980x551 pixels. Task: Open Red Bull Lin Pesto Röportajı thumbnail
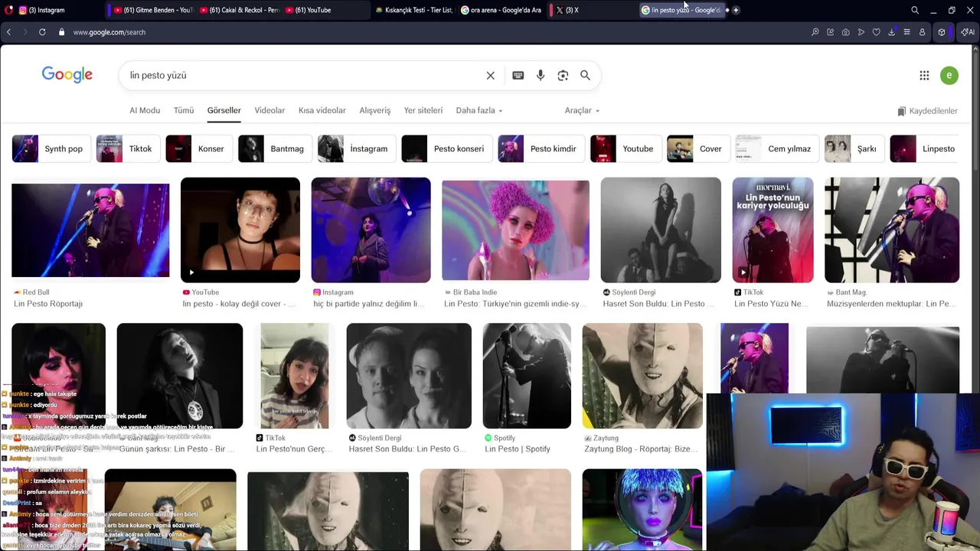[90, 230]
